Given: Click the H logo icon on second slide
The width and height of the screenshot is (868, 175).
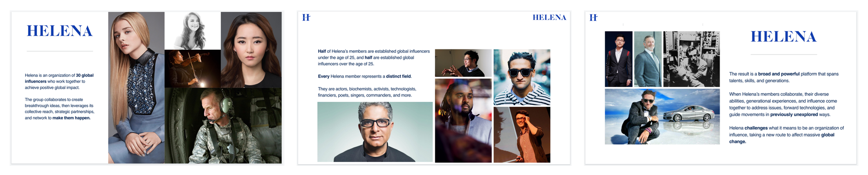Looking at the screenshot, I should tap(306, 17).
